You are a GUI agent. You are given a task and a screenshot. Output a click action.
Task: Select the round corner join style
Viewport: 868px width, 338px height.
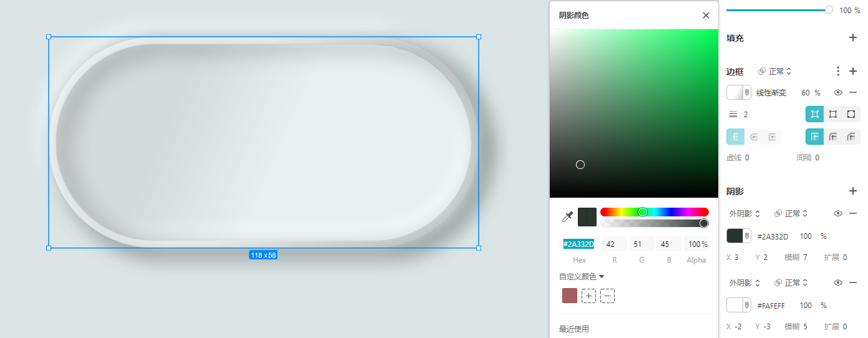[833, 137]
